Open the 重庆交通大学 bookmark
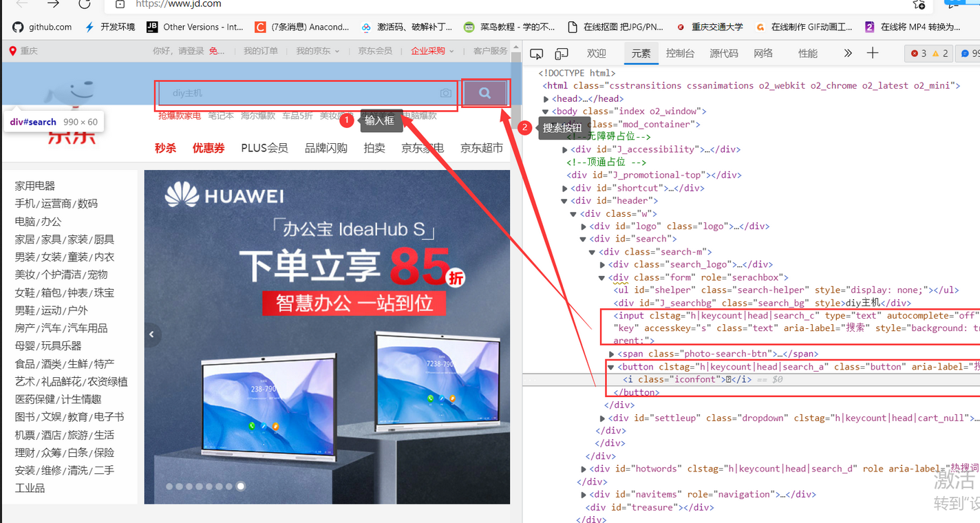Screen dimensions: 980x523 710,27
